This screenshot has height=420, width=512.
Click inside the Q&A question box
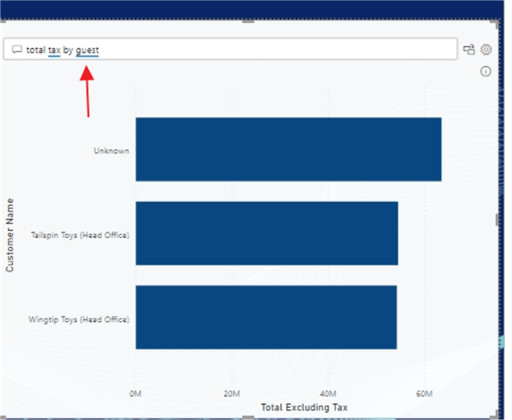click(230, 49)
